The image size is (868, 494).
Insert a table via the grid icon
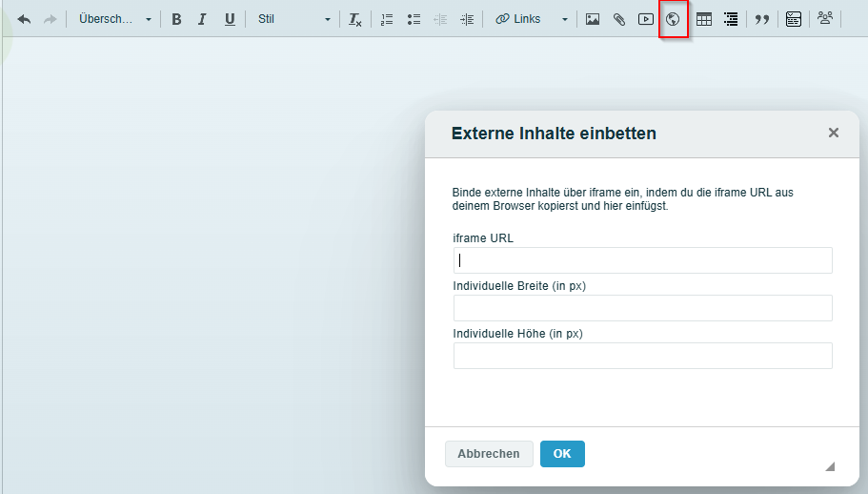(704, 19)
